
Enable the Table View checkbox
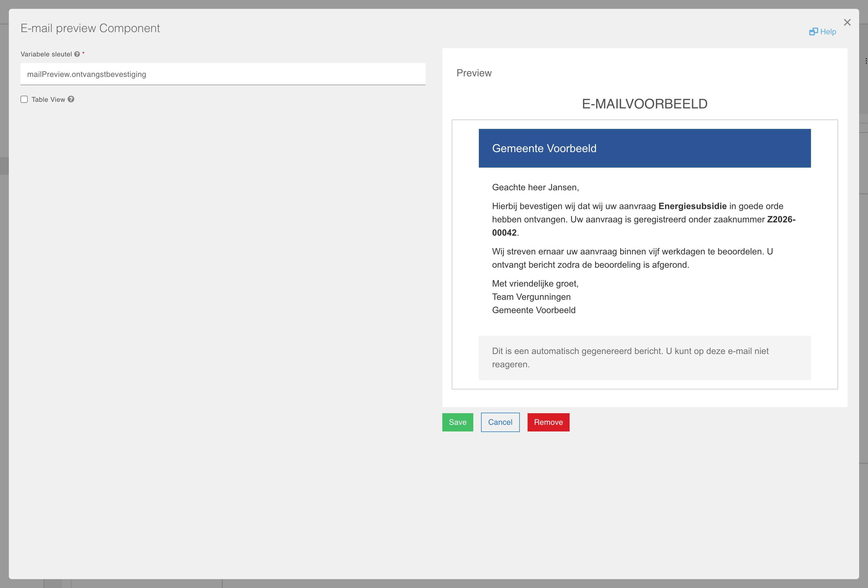24,99
